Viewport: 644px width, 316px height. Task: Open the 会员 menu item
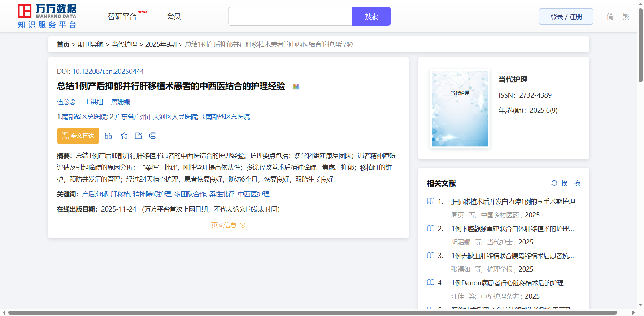pos(174,16)
